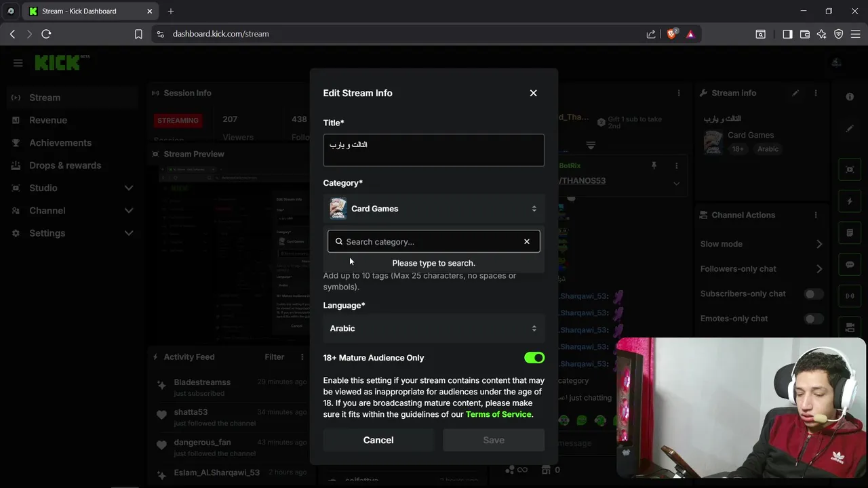868x488 pixels.
Task: Open Brave VPN shield icon
Action: pos(839,34)
